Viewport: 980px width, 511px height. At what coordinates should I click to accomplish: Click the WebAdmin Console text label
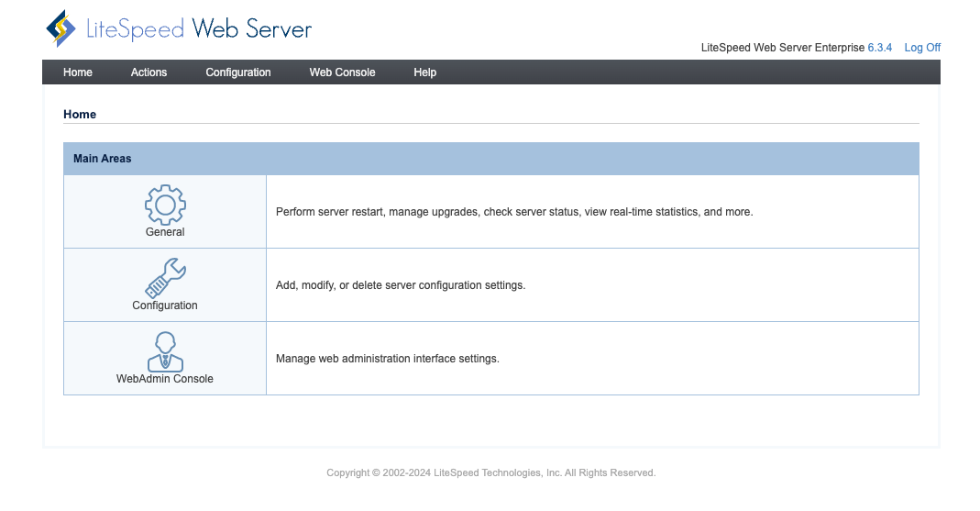pyautogui.click(x=165, y=379)
